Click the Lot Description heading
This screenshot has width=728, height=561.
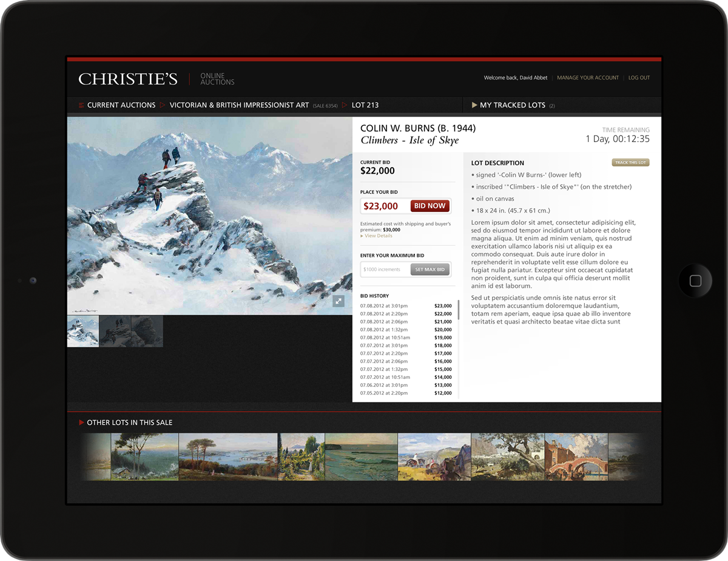[x=497, y=163]
